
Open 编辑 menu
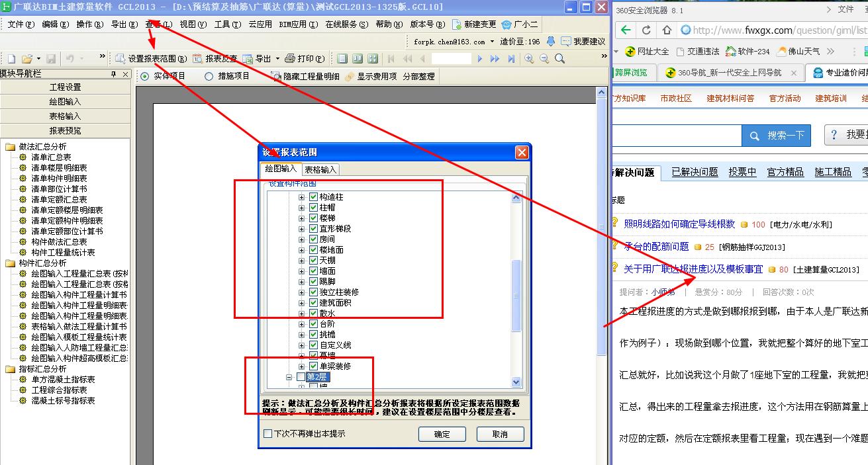[x=55, y=24]
